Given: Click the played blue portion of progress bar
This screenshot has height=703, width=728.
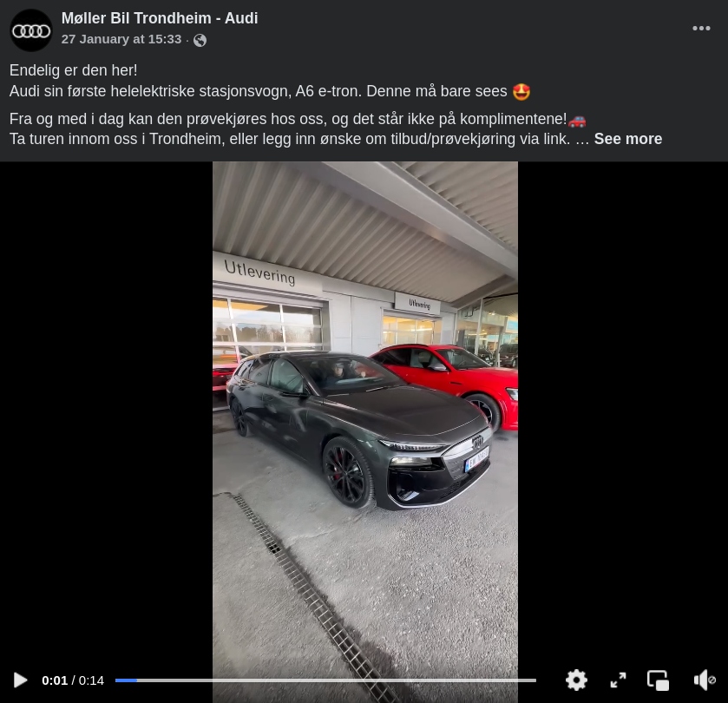Looking at the screenshot, I should pos(126,680).
